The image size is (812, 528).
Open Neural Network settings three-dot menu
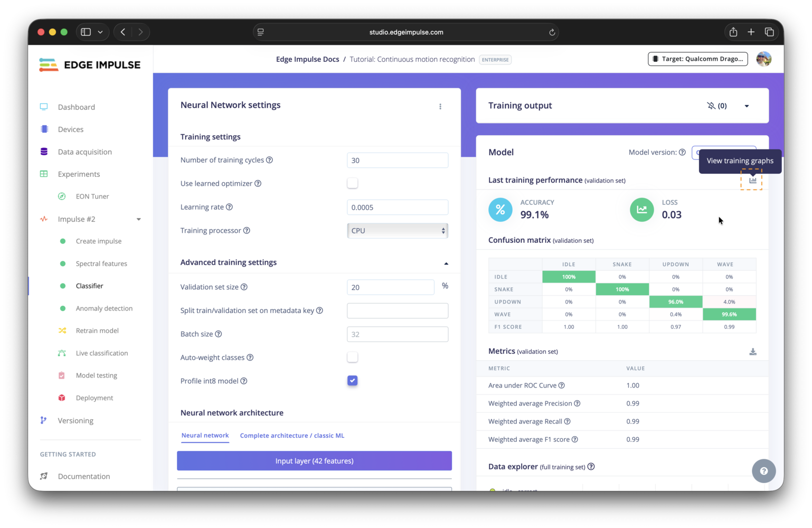pyautogui.click(x=440, y=107)
